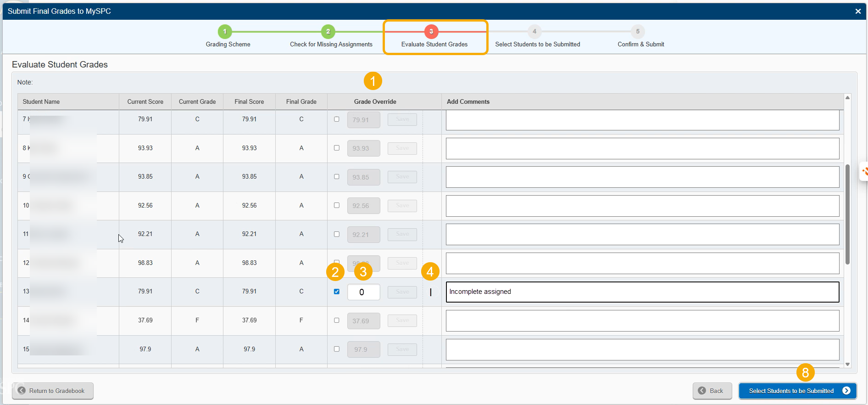The height and width of the screenshot is (405, 868).
Task: Enable grade override for 37.69 row
Action: (337, 320)
